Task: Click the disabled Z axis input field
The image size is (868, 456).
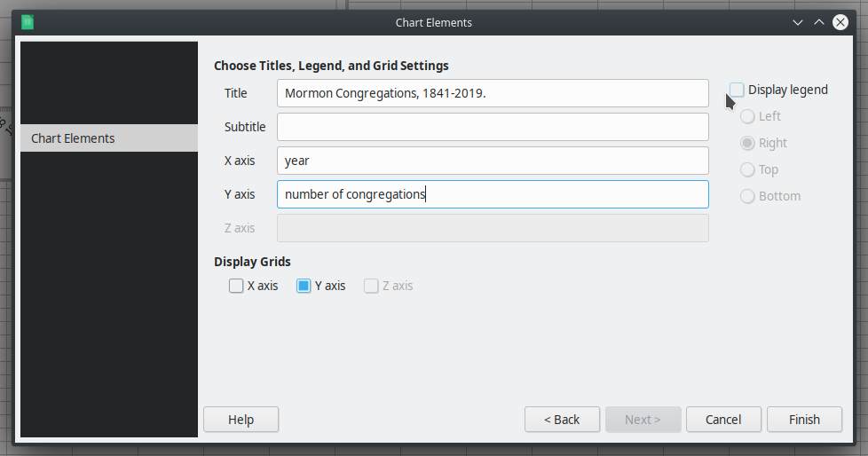Action: [493, 228]
